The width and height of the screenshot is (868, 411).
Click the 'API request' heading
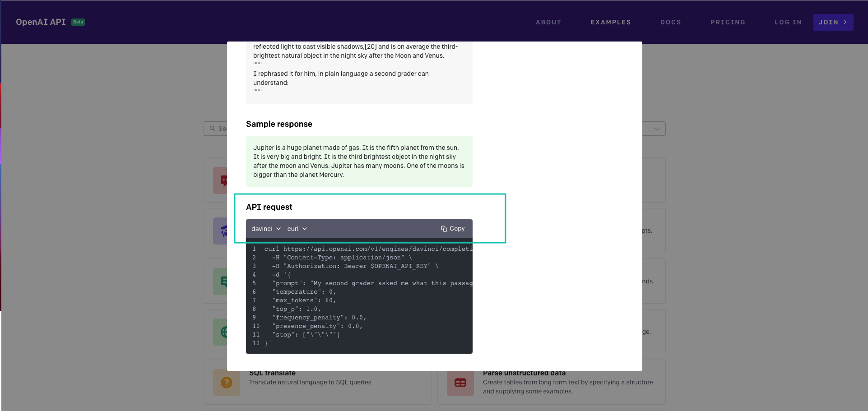click(x=269, y=207)
